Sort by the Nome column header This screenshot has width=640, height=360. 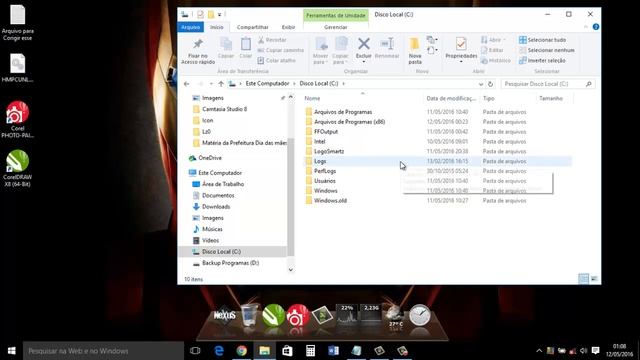click(362, 98)
